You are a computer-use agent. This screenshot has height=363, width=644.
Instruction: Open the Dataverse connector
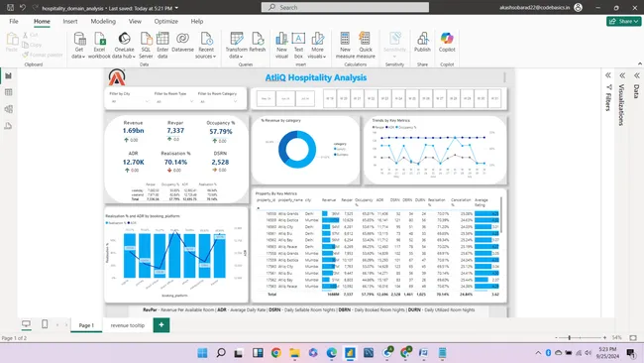coord(182,43)
